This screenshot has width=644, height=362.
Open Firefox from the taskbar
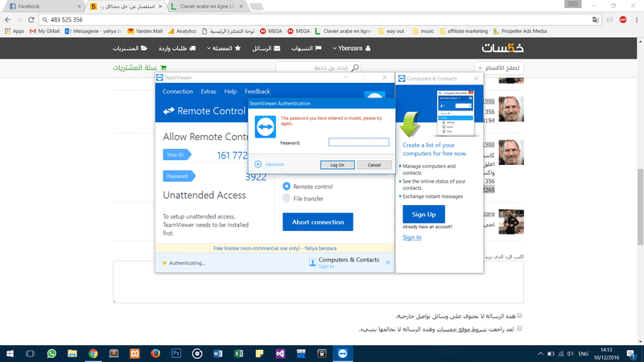155,353
